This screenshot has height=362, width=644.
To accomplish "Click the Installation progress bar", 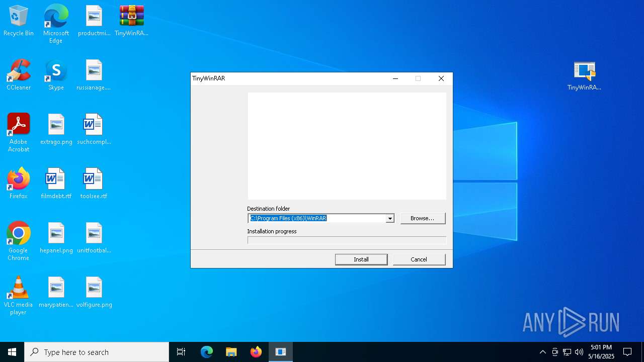I will click(x=347, y=240).
